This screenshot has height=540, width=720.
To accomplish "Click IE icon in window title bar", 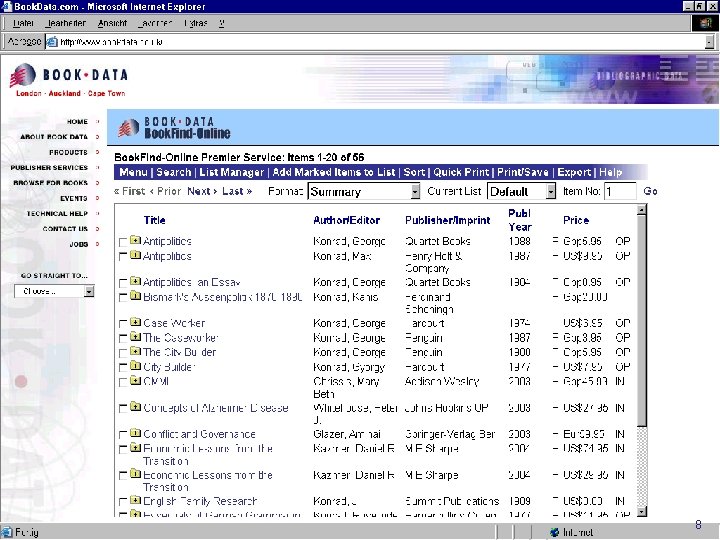I will 6,6.
